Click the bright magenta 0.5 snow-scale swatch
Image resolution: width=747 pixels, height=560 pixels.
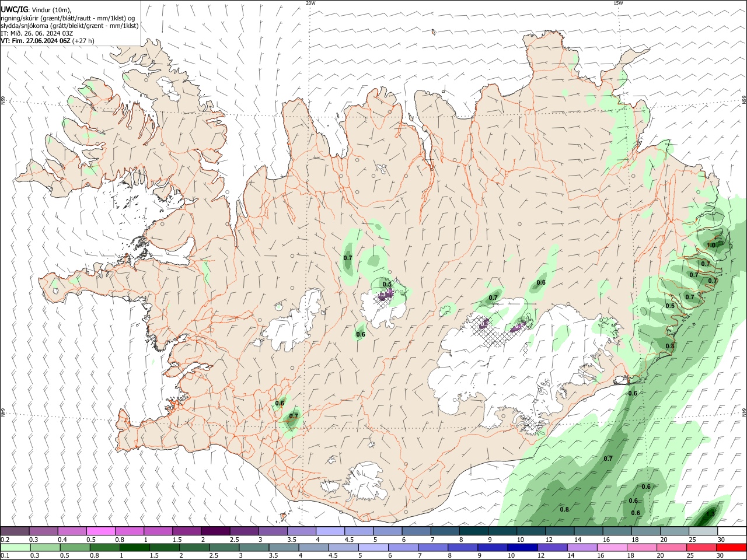click(101, 531)
